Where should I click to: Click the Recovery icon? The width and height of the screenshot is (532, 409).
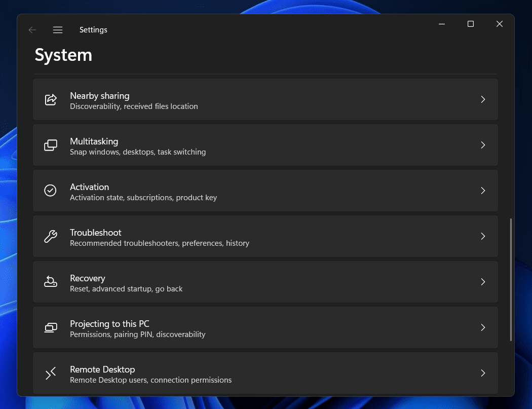tap(51, 282)
